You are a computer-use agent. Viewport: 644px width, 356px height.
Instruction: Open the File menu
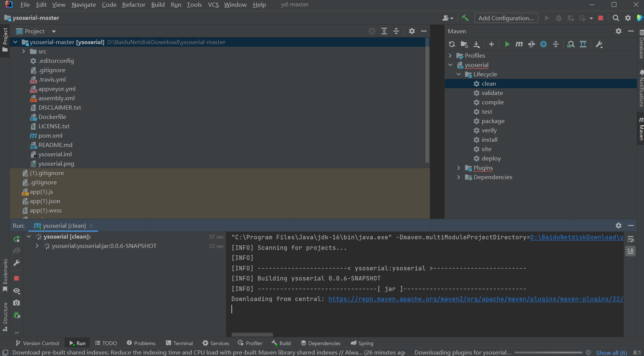point(25,4)
